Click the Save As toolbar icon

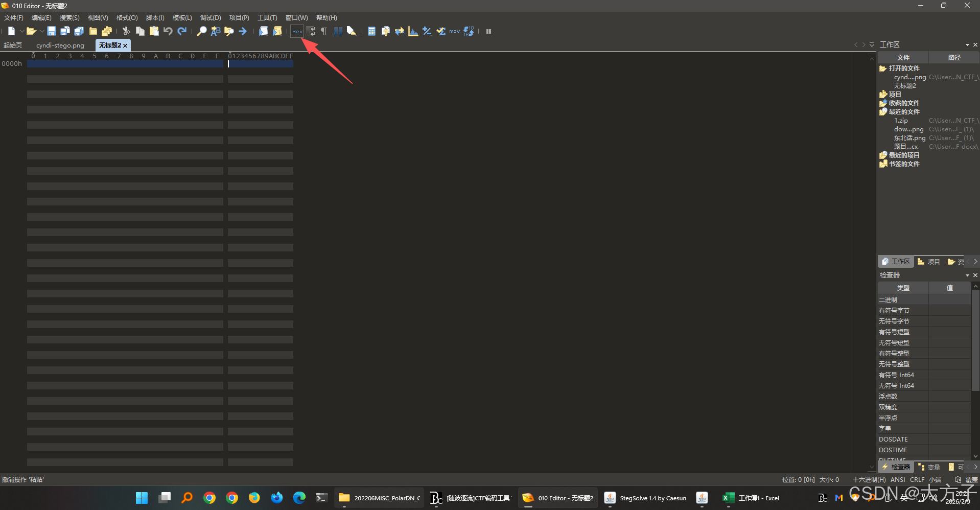[x=65, y=31]
